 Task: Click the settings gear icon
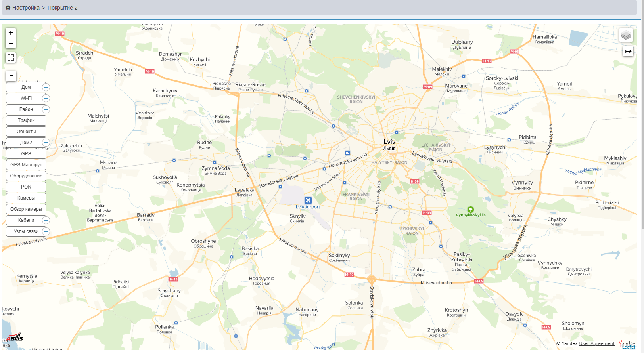point(8,8)
